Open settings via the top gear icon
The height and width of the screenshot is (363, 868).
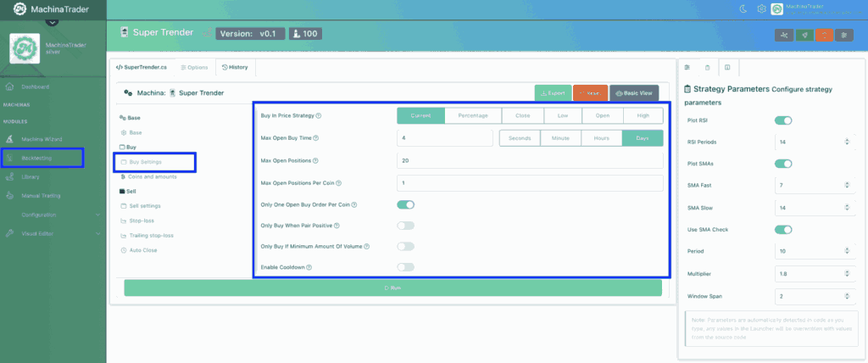[x=762, y=8]
